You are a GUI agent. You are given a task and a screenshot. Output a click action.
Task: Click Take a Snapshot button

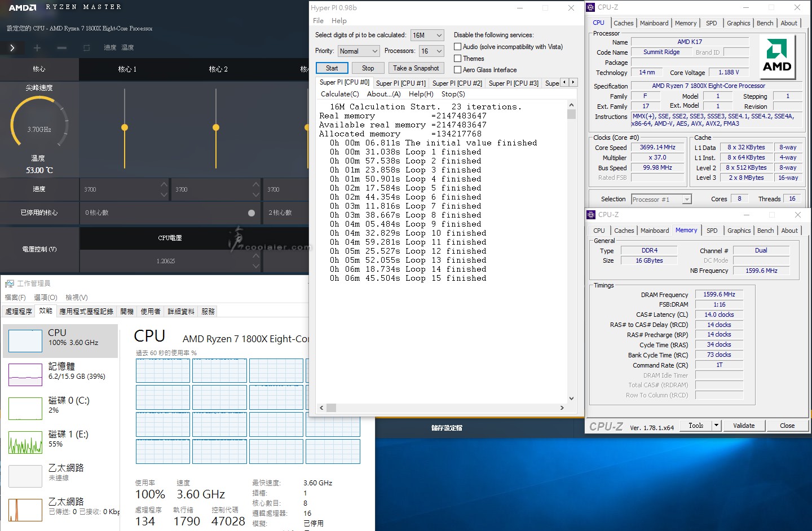(x=416, y=68)
